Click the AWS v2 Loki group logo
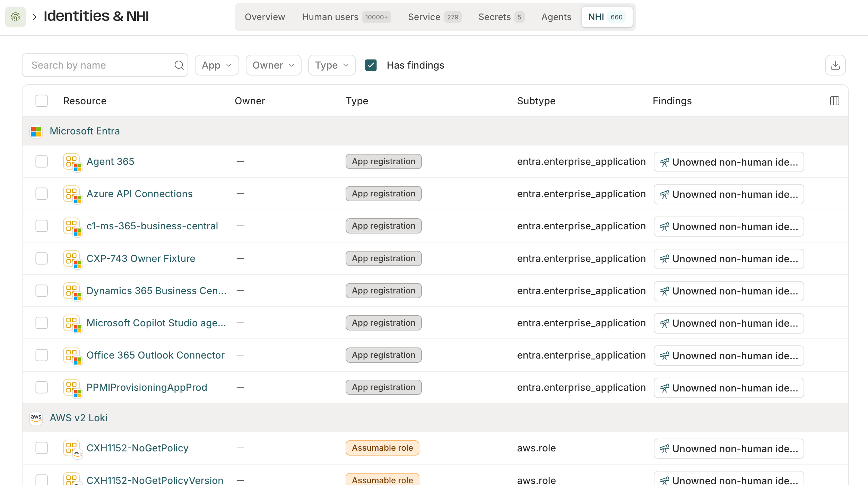The image size is (868, 485). click(36, 418)
